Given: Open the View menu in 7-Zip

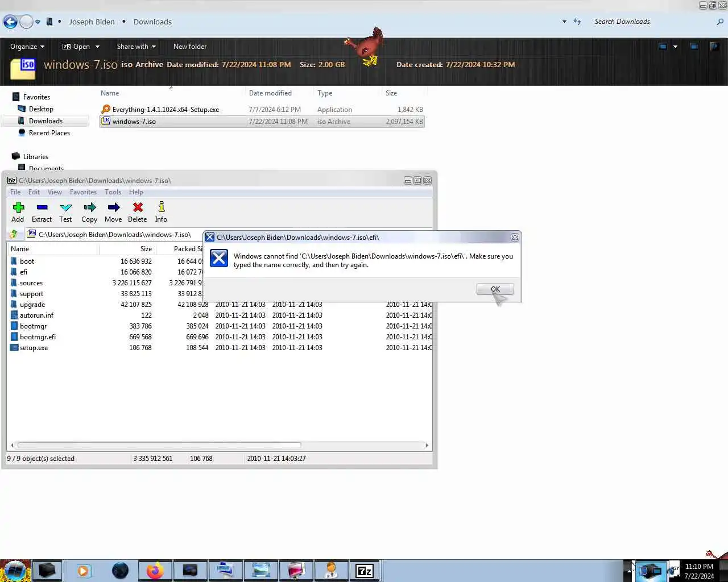Looking at the screenshot, I should pos(55,192).
